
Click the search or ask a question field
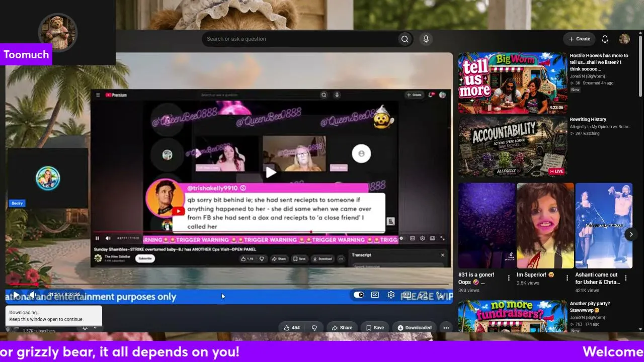point(300,39)
